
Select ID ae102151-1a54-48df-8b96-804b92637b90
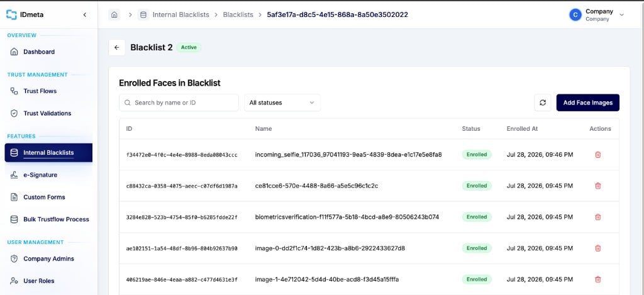[x=182, y=248]
